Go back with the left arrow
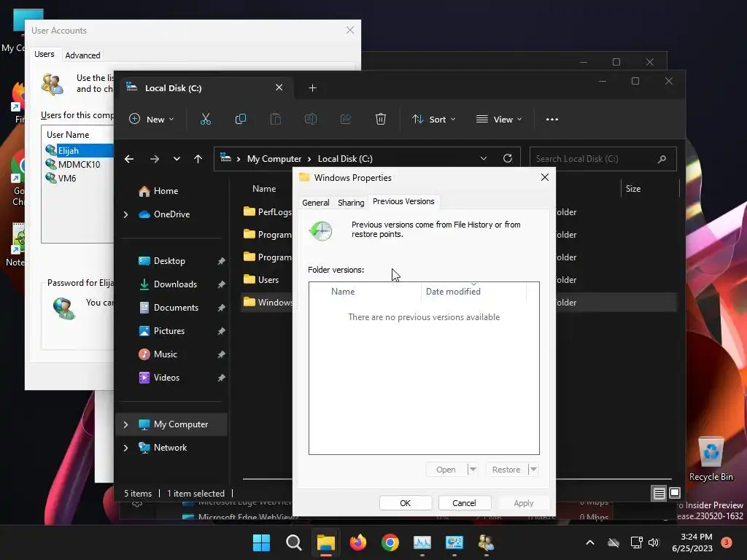This screenshot has width=747, height=560. 129,159
